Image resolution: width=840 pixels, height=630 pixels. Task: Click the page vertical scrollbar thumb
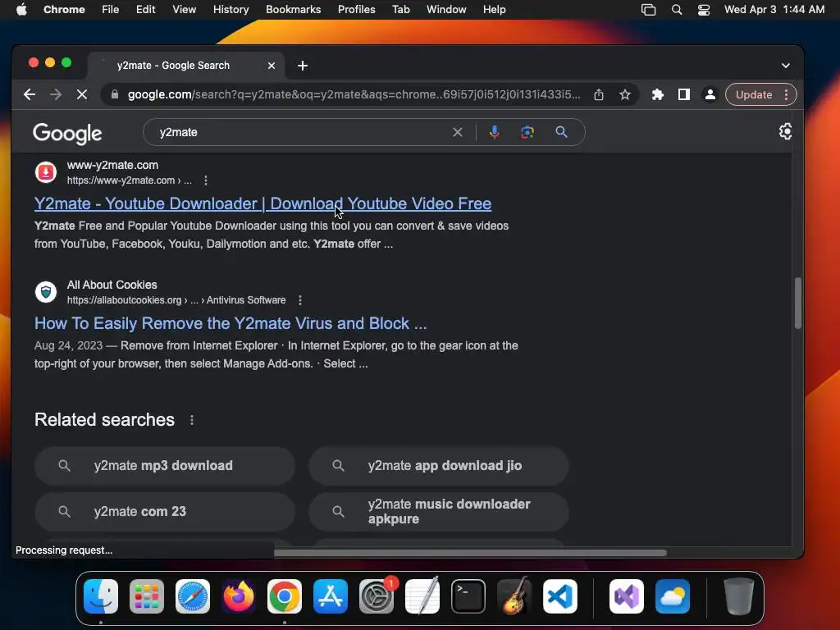click(797, 303)
